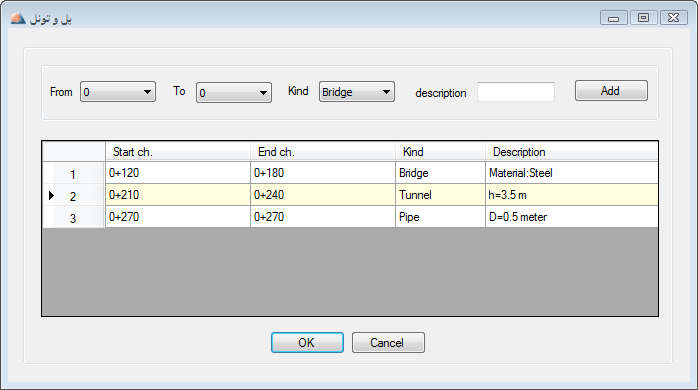The height and width of the screenshot is (390, 698).
Task: Select the Tunnel cell in row 2
Action: pos(440,195)
